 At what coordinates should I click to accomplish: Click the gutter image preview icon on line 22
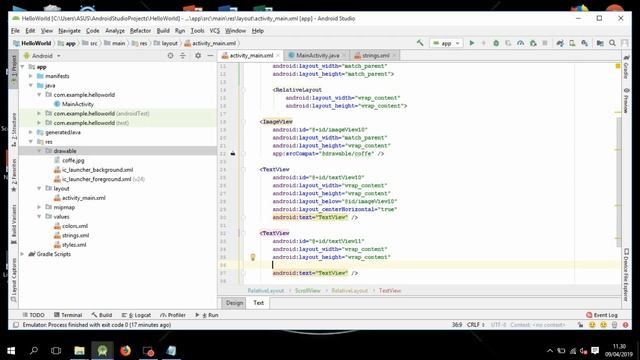click(233, 153)
